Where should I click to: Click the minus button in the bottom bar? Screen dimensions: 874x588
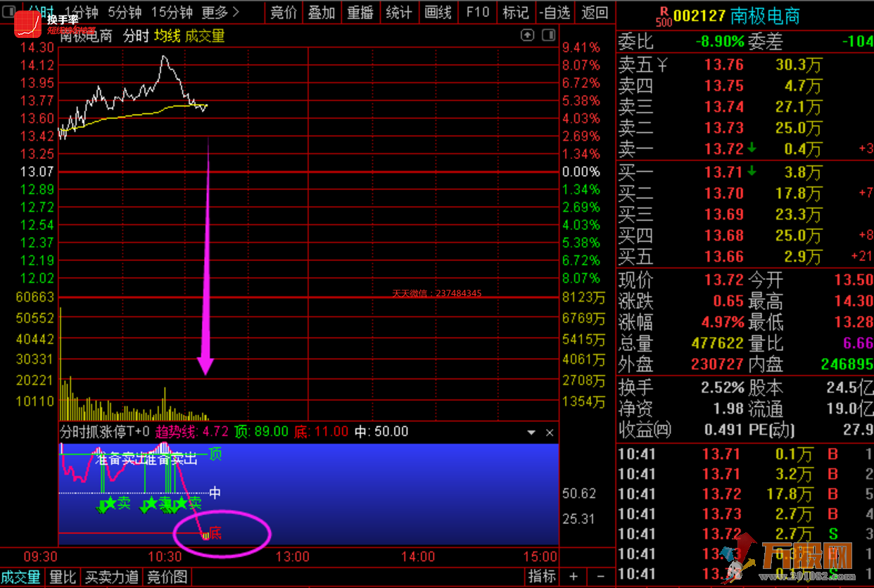coord(600,577)
